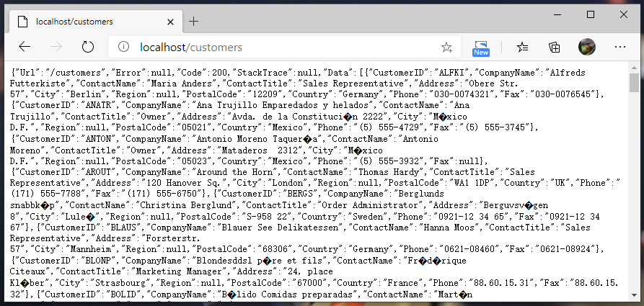Screen dimensions: 644x306
Task: Click the customer ID "BOLID"
Action: pos(125,294)
